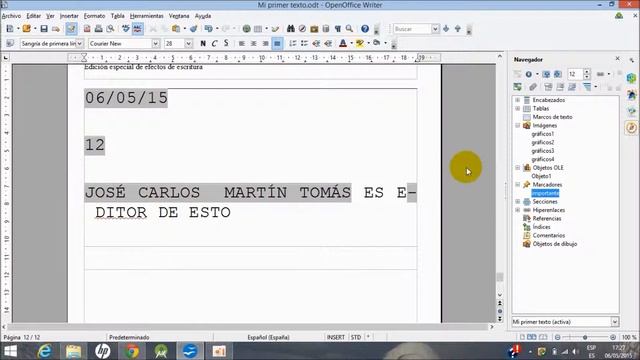Image resolution: width=640 pixels, height=360 pixels.
Task: Open the Ventana menu
Action: click(179, 16)
